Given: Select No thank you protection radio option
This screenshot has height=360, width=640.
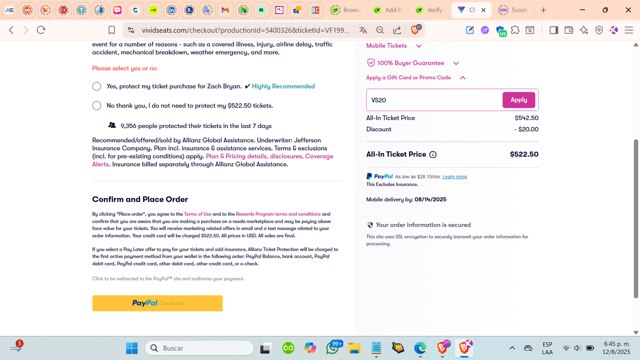Looking at the screenshot, I should (96, 105).
